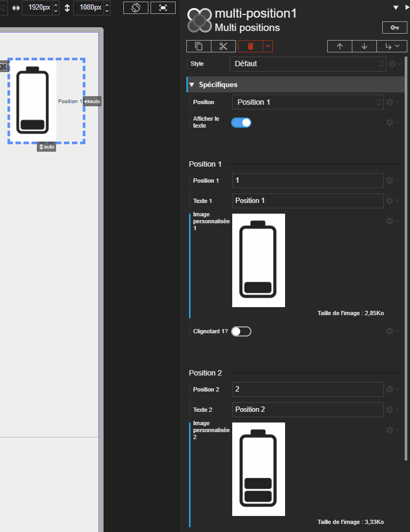Move widget up with up arrow
The height and width of the screenshot is (532, 410).
[x=340, y=46]
